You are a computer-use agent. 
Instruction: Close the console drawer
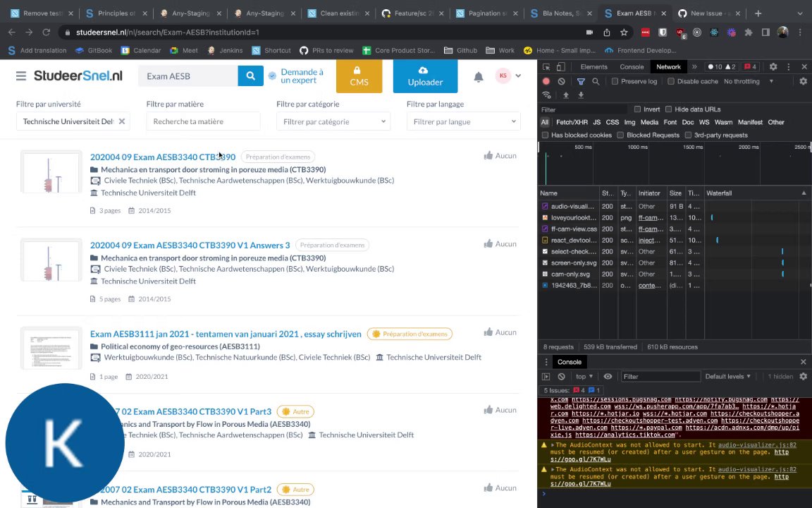coord(804,362)
